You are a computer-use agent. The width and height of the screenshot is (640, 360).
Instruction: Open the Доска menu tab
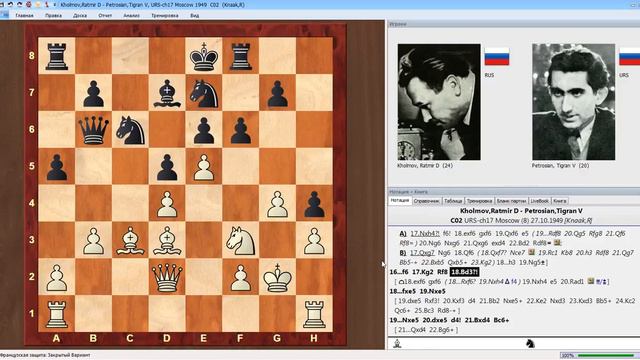(x=80, y=16)
